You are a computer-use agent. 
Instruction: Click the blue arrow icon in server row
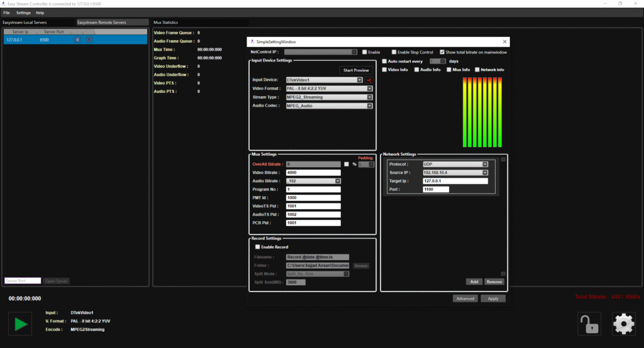77,40
